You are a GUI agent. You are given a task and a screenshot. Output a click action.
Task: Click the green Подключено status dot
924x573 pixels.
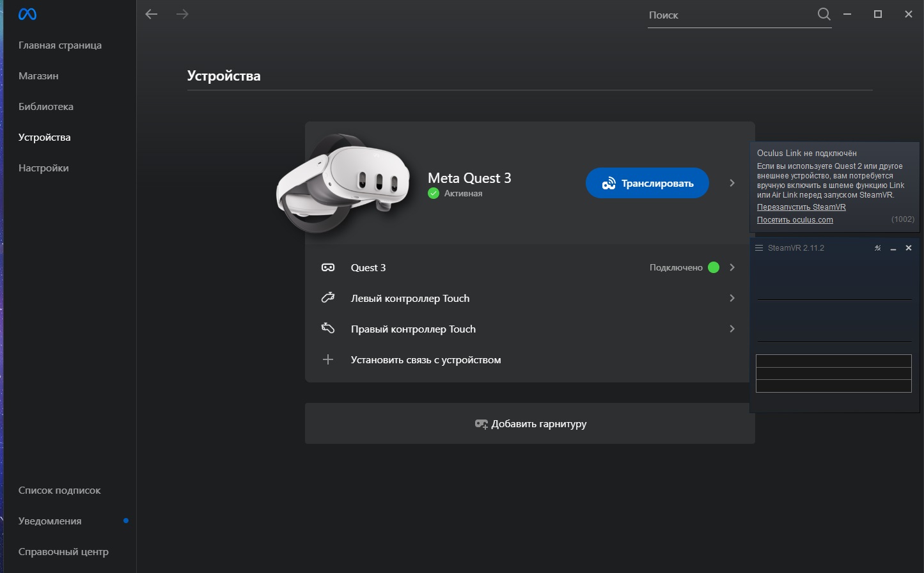(714, 267)
